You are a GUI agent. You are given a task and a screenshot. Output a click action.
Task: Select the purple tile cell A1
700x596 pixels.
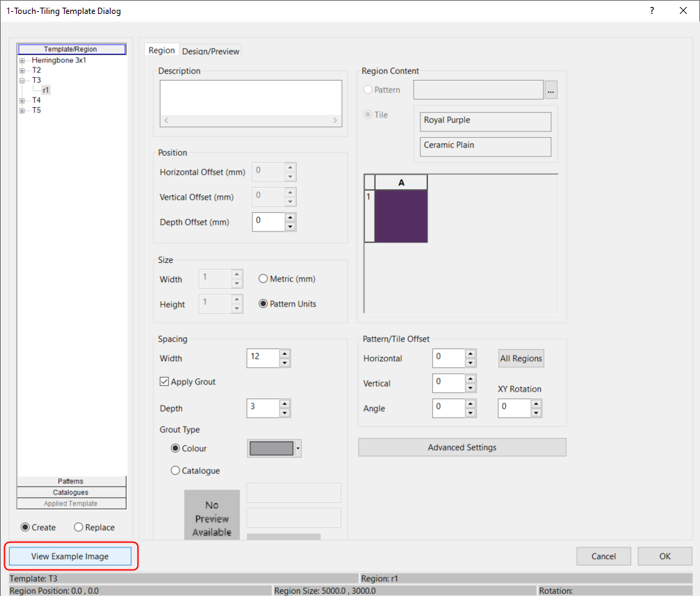[x=401, y=216]
